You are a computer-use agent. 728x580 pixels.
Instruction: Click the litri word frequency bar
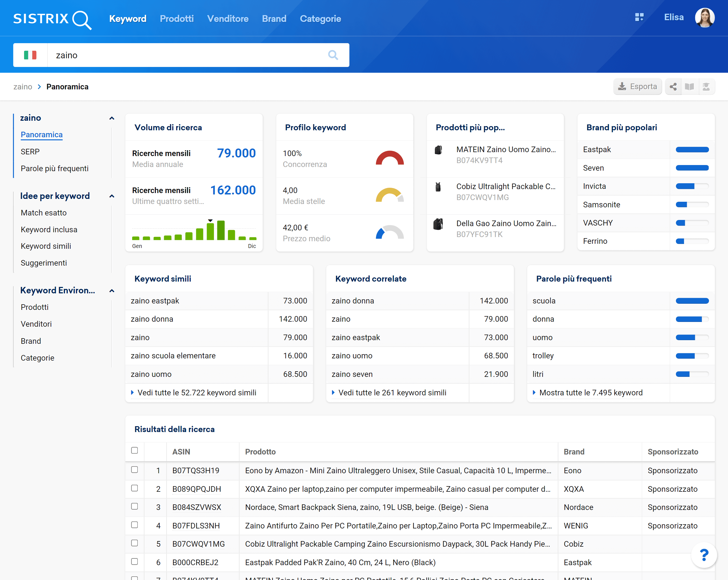692,374
